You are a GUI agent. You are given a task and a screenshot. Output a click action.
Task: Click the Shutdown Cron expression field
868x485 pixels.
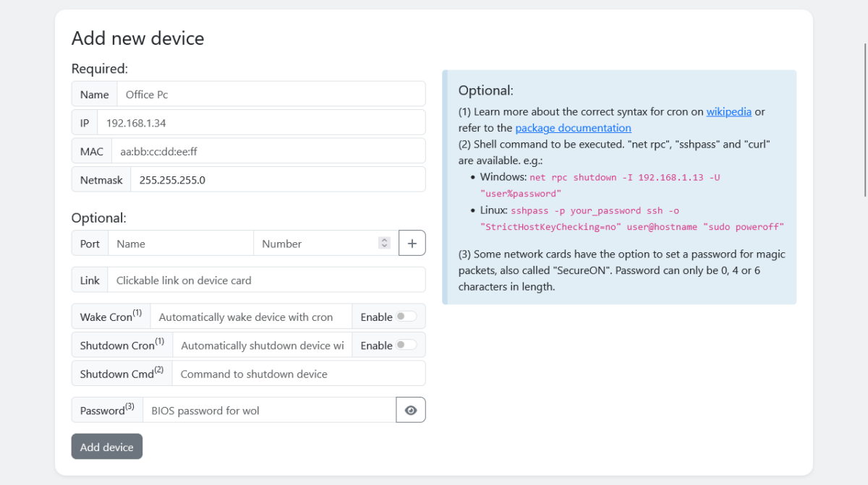[x=262, y=345]
